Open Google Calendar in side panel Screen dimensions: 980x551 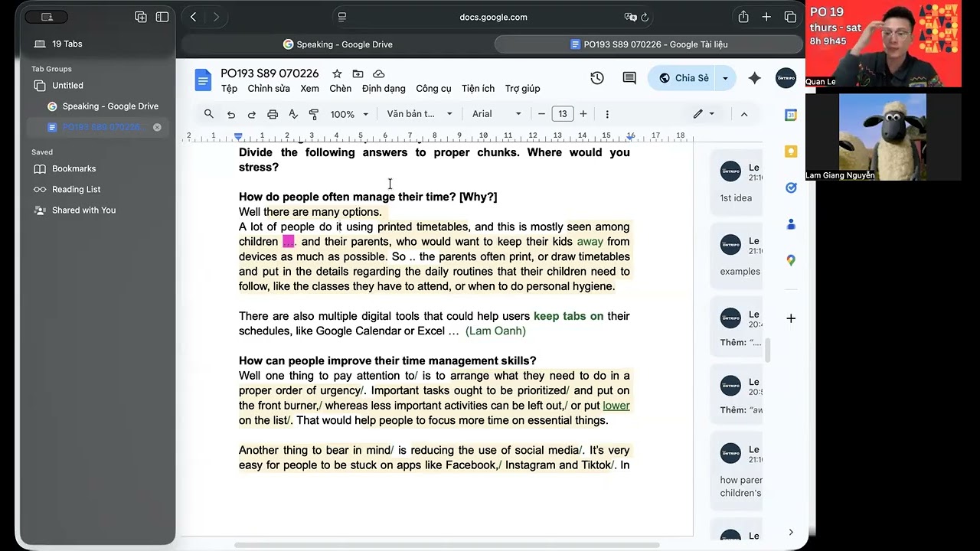tap(791, 116)
